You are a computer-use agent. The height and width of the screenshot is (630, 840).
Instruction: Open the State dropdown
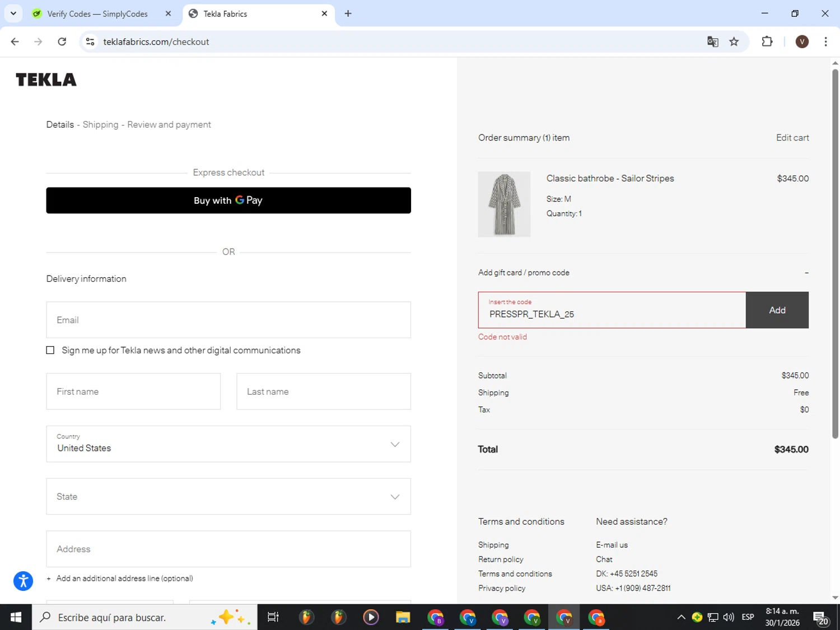coord(228,497)
